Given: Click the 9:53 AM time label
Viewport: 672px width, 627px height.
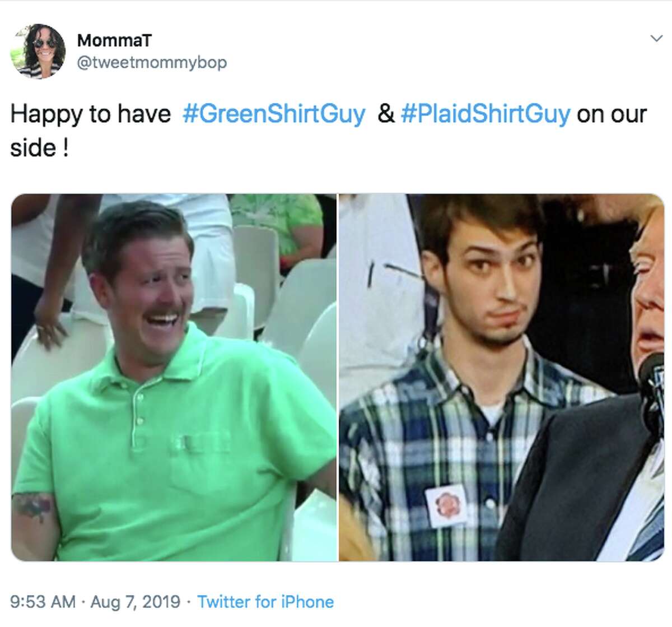Looking at the screenshot, I should 43,602.
